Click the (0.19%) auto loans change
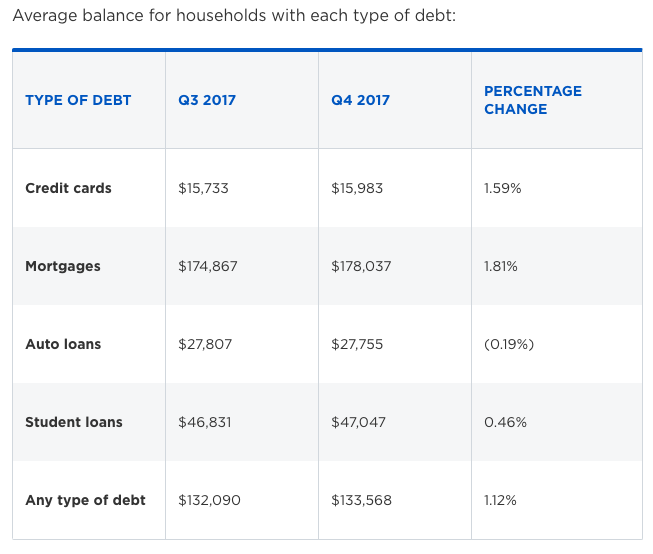The width and height of the screenshot is (653, 554). tap(509, 344)
